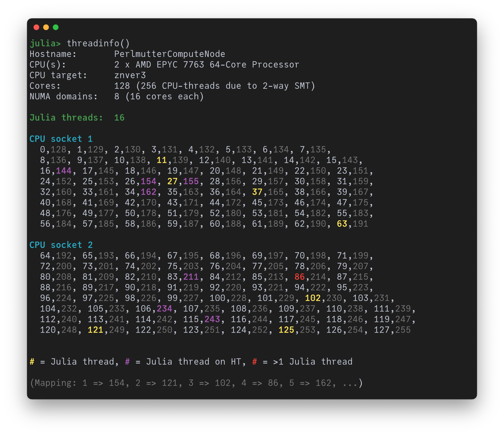Screen dimensions: 504x435
Task: Click purple highlighted CPU 243
Action: (212, 319)
